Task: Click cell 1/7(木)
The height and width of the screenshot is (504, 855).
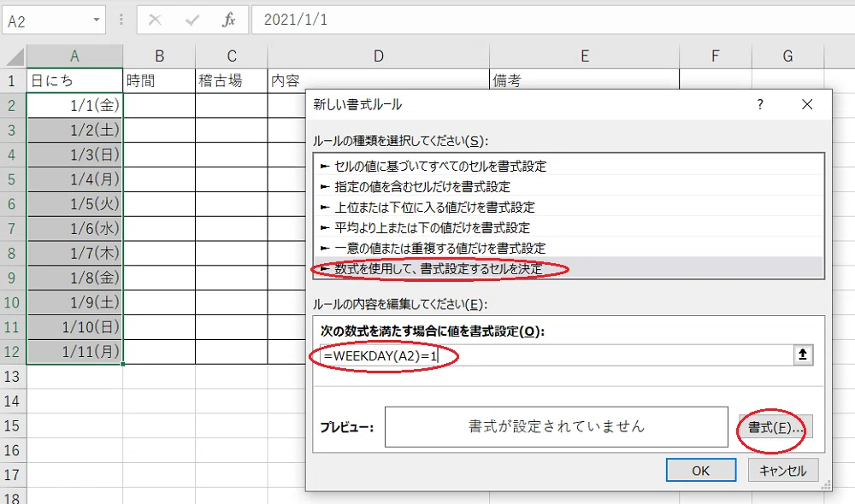Action: tap(74, 254)
